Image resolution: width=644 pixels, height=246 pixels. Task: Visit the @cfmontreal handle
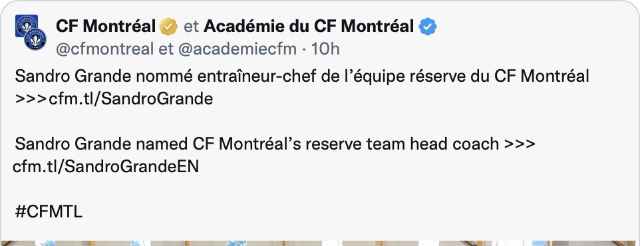tap(104, 49)
